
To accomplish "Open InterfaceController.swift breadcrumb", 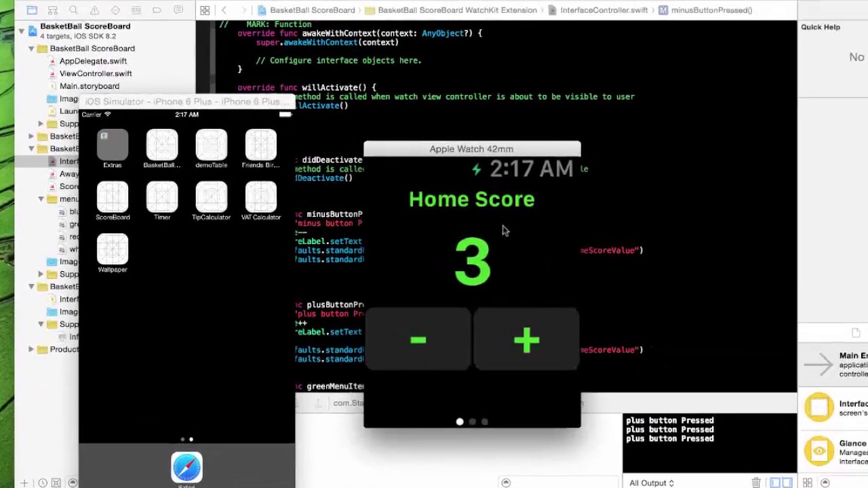I will (x=597, y=10).
